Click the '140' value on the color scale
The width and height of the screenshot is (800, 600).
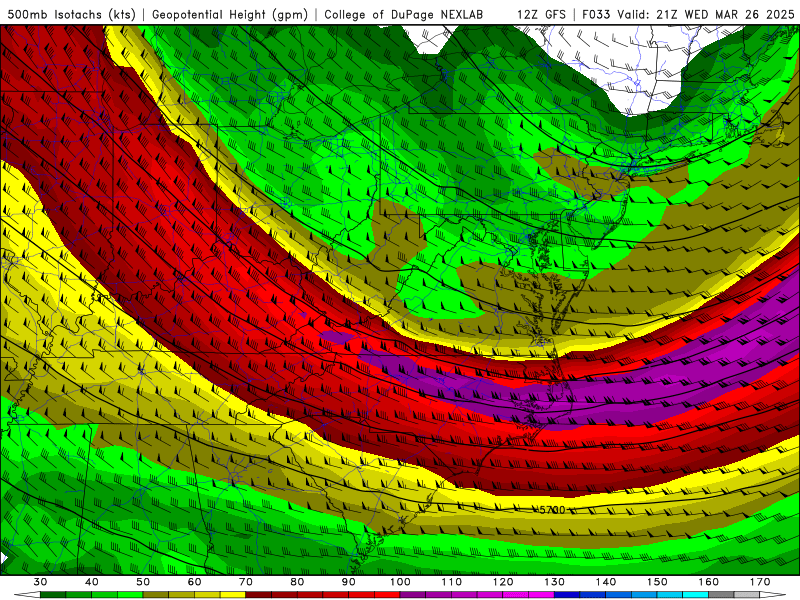[606, 582]
